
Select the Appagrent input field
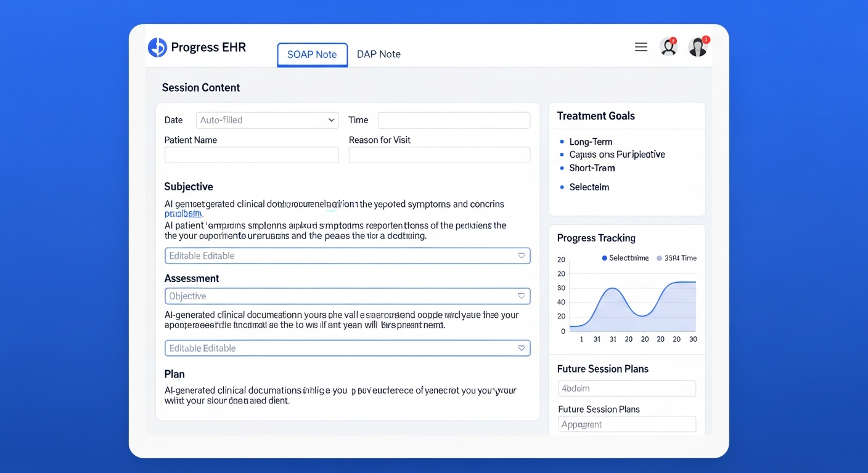click(627, 424)
